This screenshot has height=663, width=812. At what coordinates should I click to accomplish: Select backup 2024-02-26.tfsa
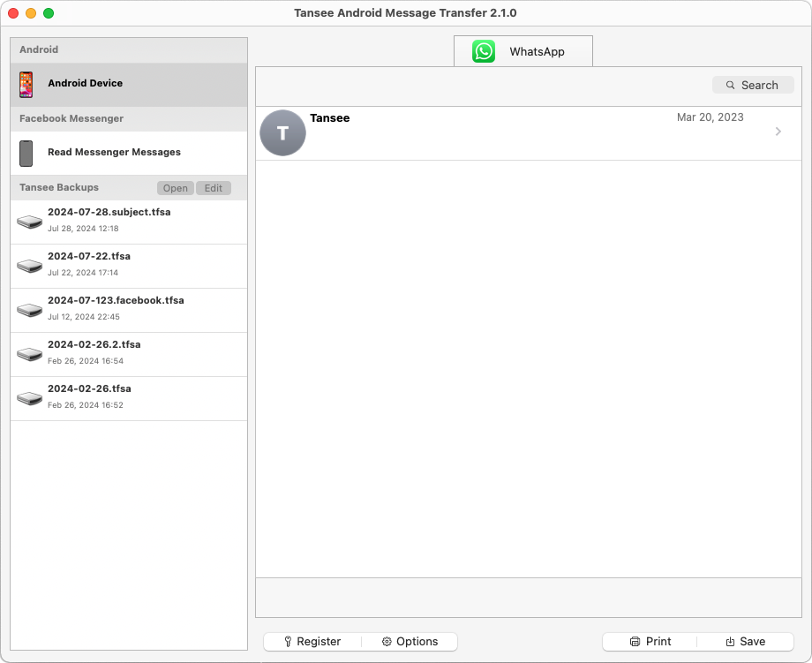pyautogui.click(x=129, y=398)
